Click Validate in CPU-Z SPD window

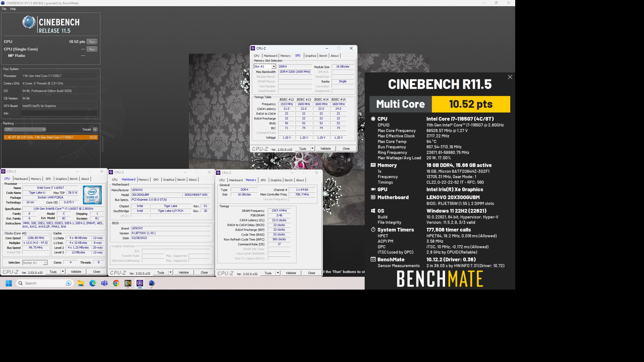[x=325, y=149]
